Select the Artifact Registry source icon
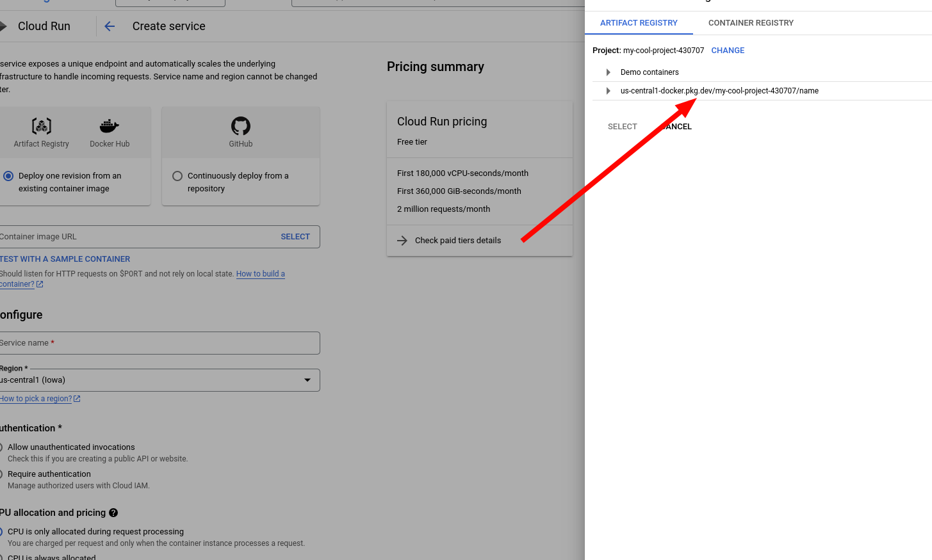932x560 pixels. tap(42, 125)
